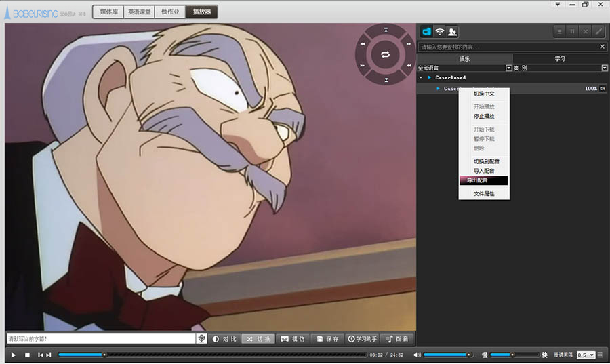Click the brush clean button in the panel toolbar
This screenshot has width=610, height=364.
point(598,31)
